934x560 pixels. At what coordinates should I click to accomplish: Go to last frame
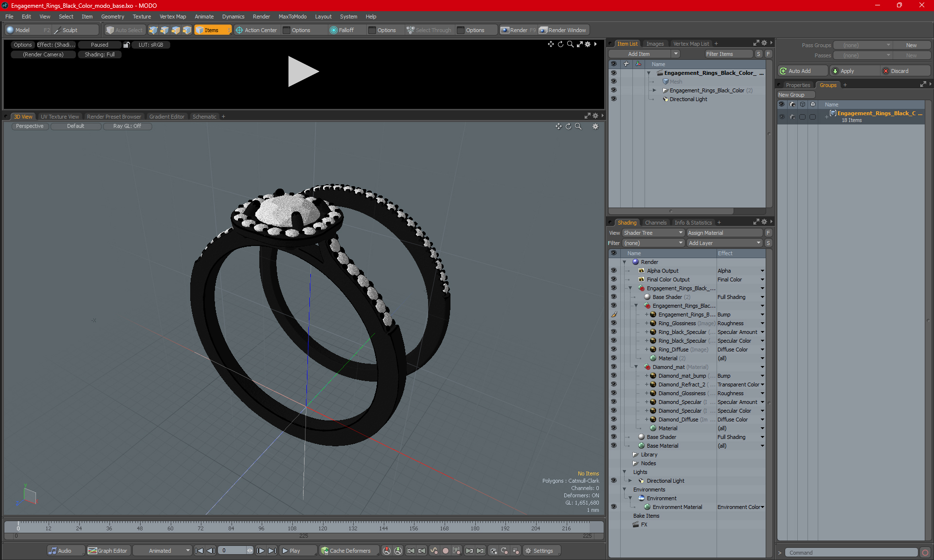tap(272, 551)
